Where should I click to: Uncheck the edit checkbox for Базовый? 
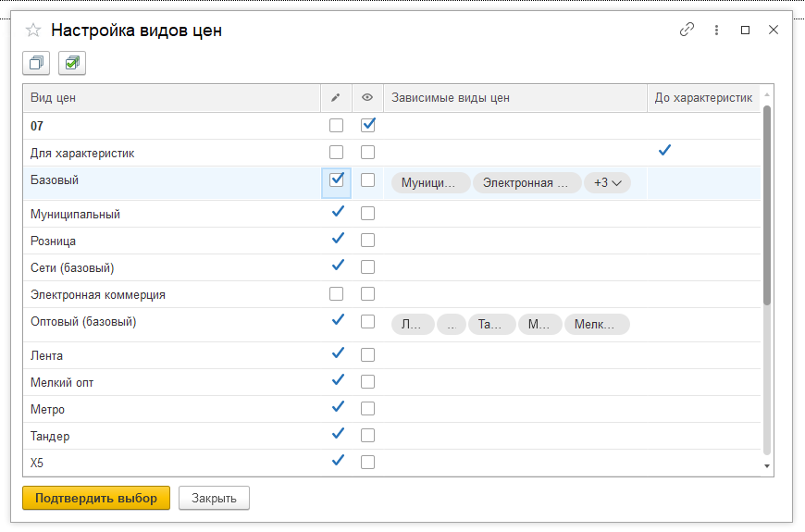337,179
